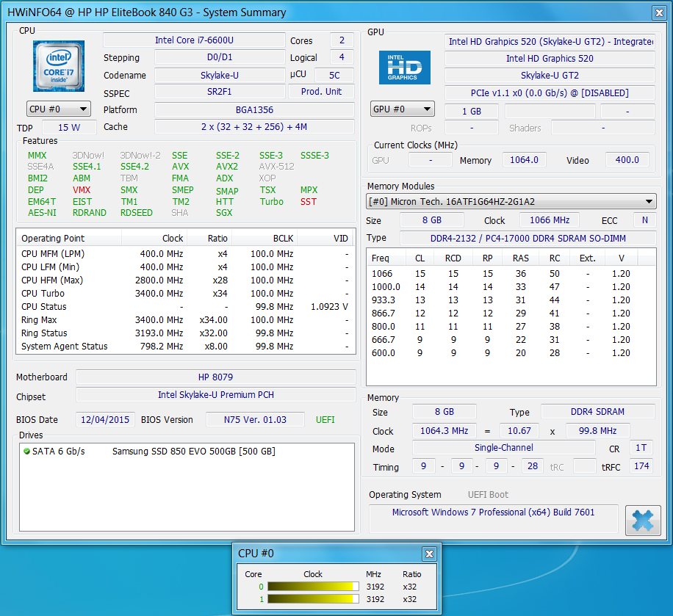
Task: Click the Intel Core i7 inside logo
Action: point(59,66)
